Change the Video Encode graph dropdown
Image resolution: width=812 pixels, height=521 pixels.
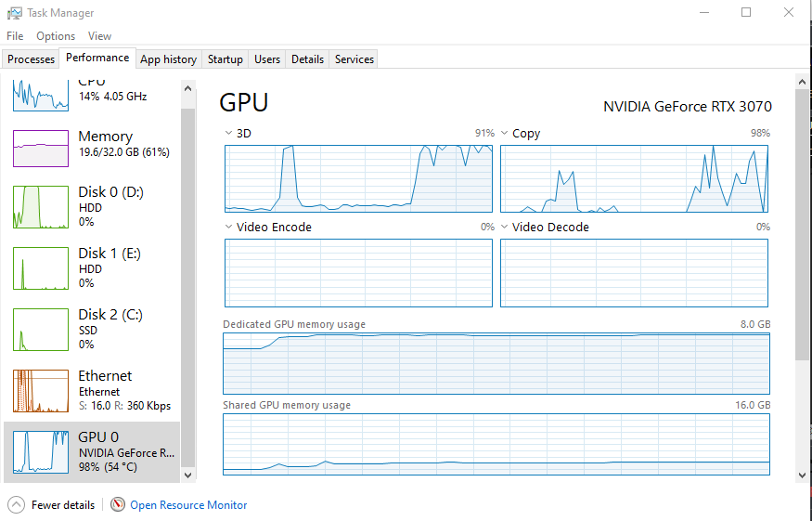[x=229, y=227]
